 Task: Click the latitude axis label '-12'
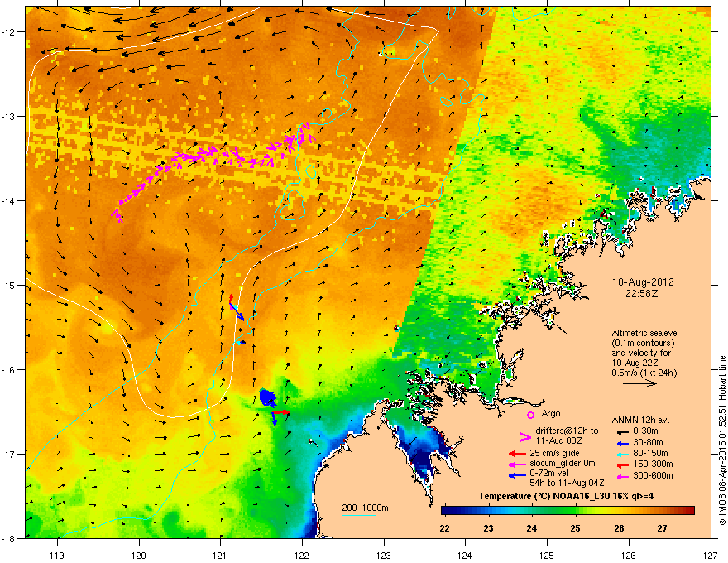[8, 31]
